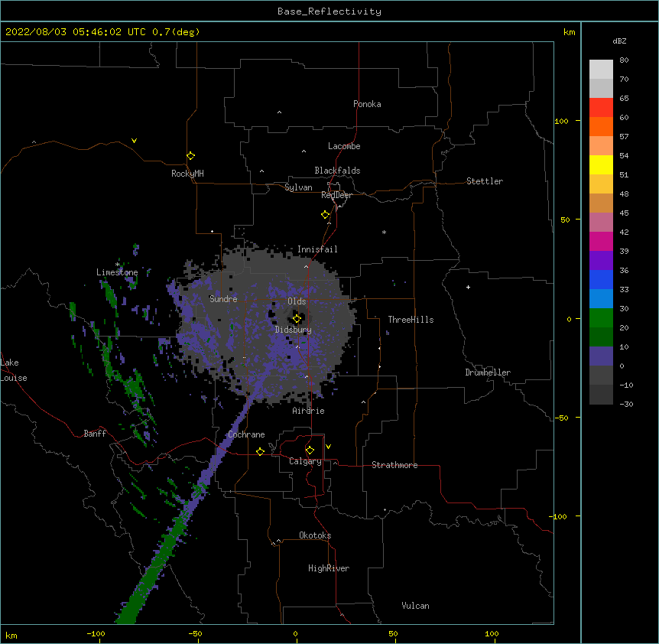Click the yellow diamond marker above RockyMH

[x=190, y=156]
